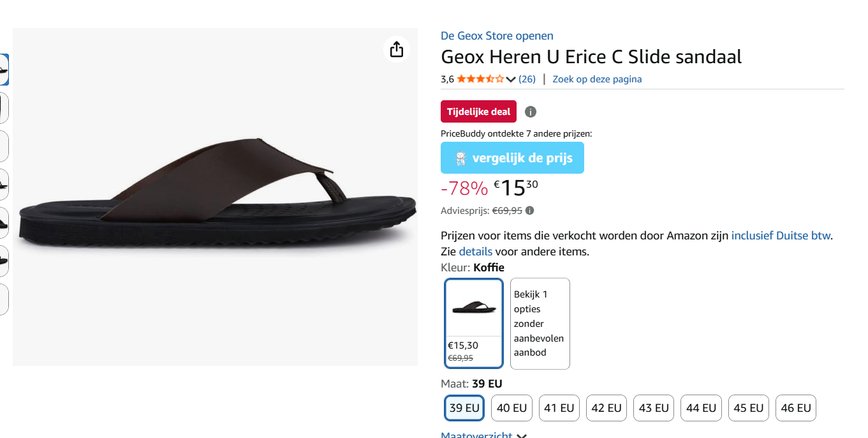Click Bekijk 1 opties zonder aanbevolen aanbod
This screenshot has height=438, width=868.
pyautogui.click(x=539, y=323)
